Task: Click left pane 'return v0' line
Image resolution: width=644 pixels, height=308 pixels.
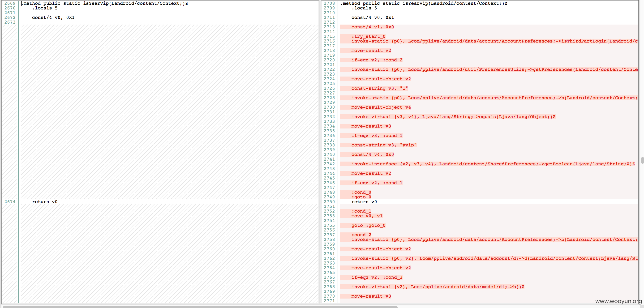Action: tap(45, 202)
